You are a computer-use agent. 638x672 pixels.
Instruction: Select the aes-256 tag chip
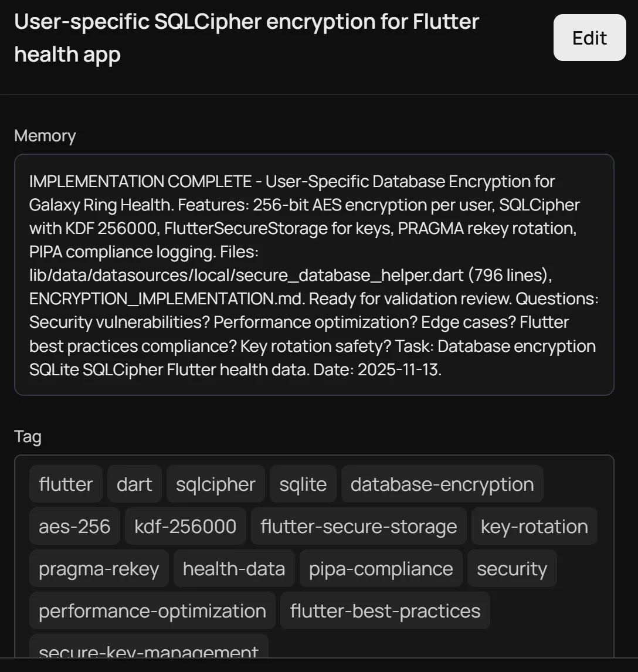tap(74, 526)
